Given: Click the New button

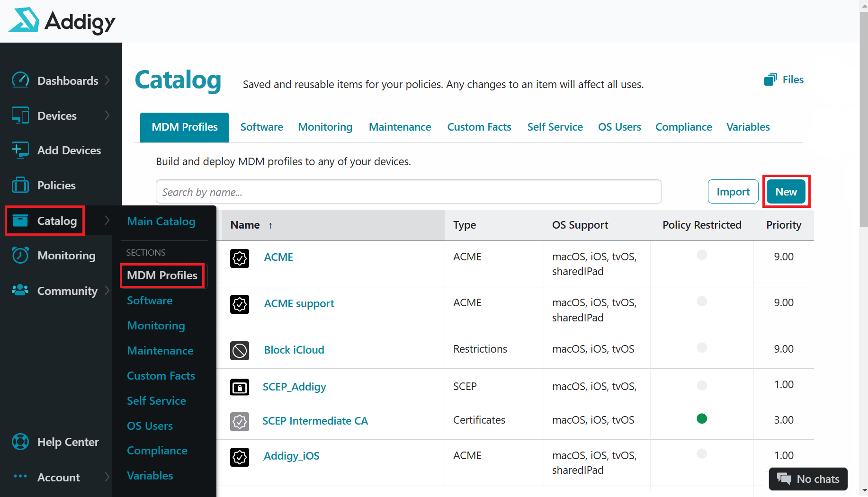Looking at the screenshot, I should pos(786,192).
